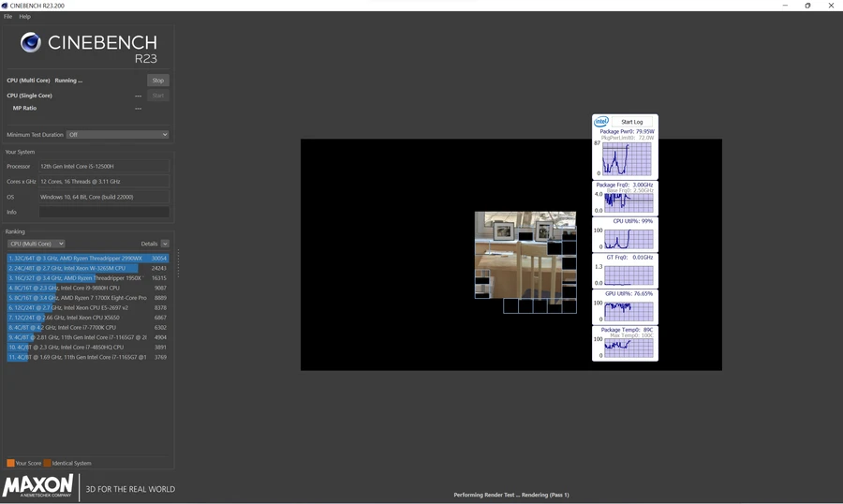Image resolution: width=843 pixels, height=504 pixels.
Task: Click the rendered scene preview image
Action: (x=525, y=262)
